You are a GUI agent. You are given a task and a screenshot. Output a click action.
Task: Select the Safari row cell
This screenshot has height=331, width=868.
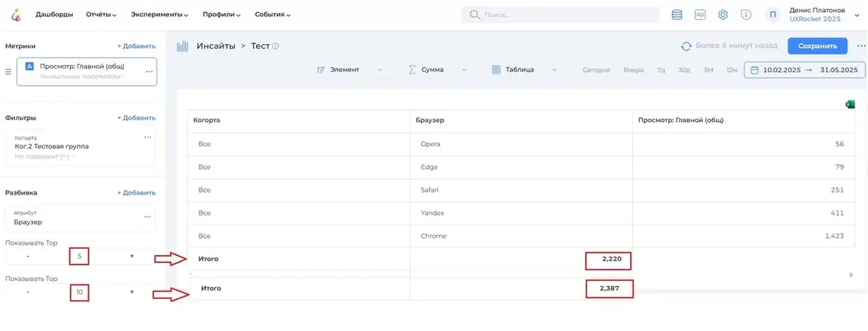[x=521, y=190]
